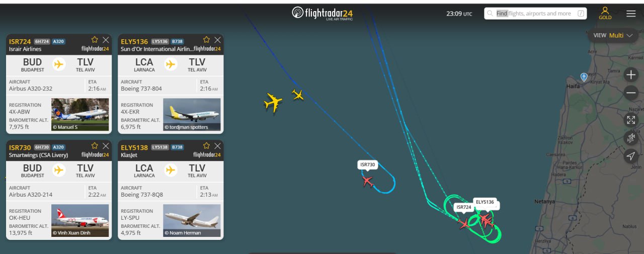Viewport: 644px width, 254px height.
Task: Open the Israir A320 aircraft photo
Action: pyautogui.click(x=80, y=115)
